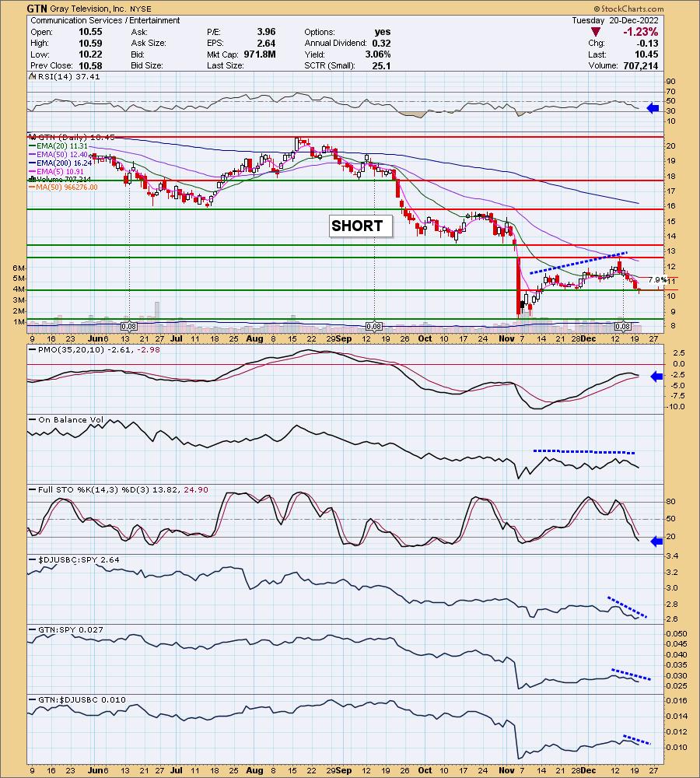Click the Aug label under price chart
This screenshot has height=778, width=700.
pos(254,339)
